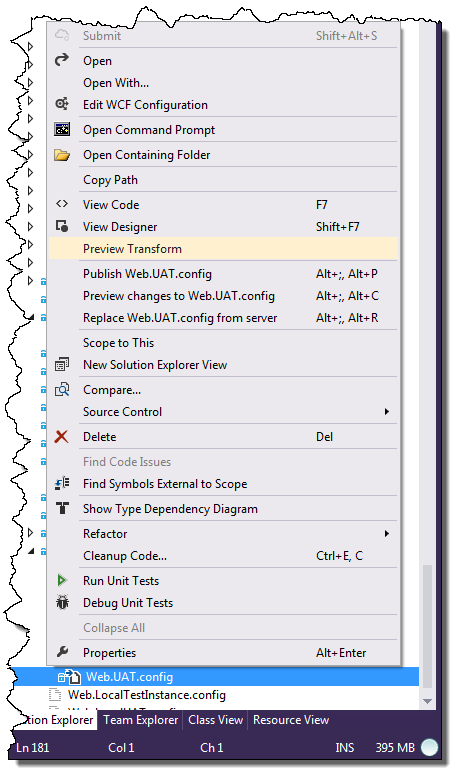457x775 pixels.
Task: Click the Open arrow icon
Action: (x=62, y=60)
